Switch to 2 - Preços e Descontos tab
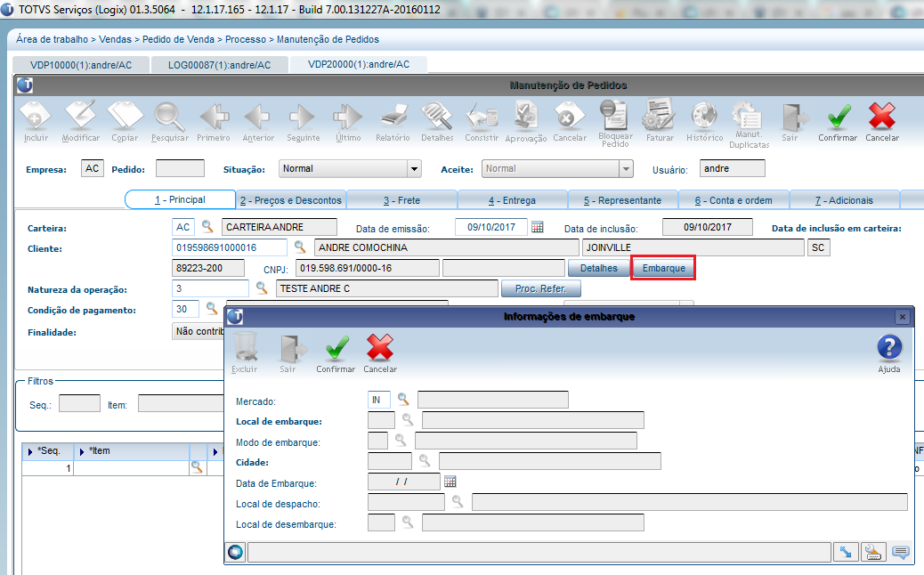Screen dimensions: 924x575 tap(291, 200)
